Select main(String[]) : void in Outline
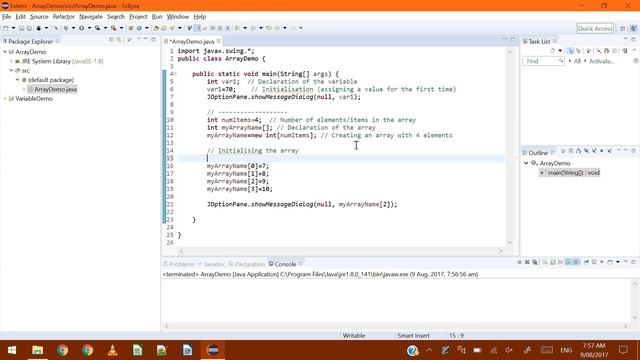This screenshot has width=640, height=360. [x=570, y=173]
